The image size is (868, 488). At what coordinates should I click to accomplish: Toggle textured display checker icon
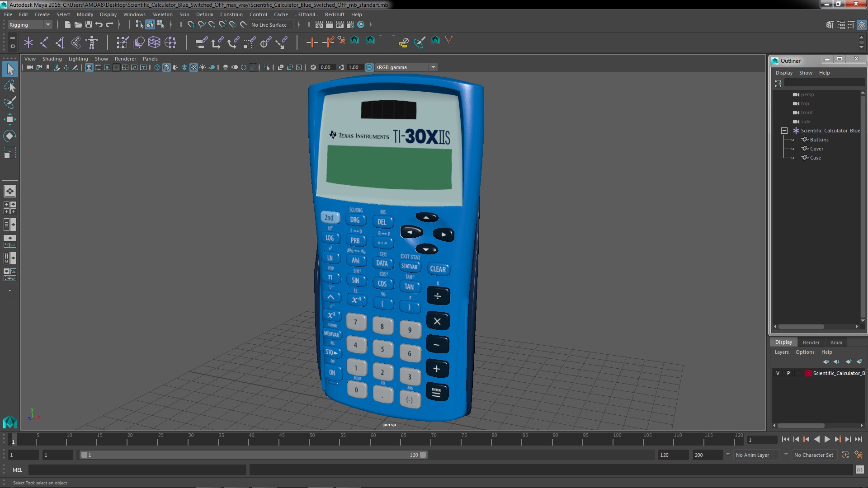pyautogui.click(x=193, y=67)
